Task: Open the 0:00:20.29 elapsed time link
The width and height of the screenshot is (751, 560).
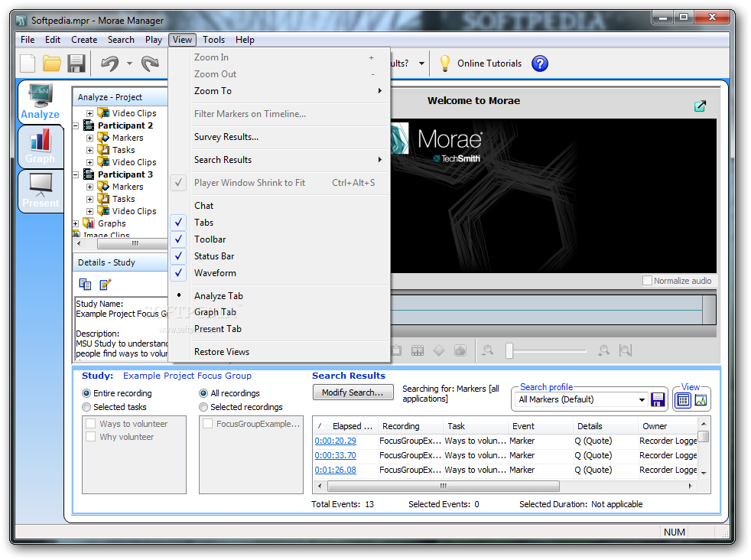Action: 335,441
